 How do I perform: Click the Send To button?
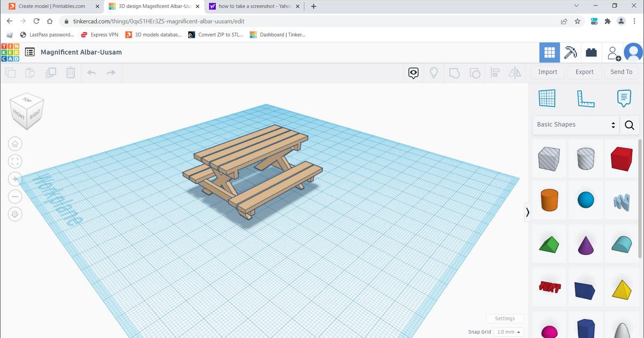click(621, 71)
